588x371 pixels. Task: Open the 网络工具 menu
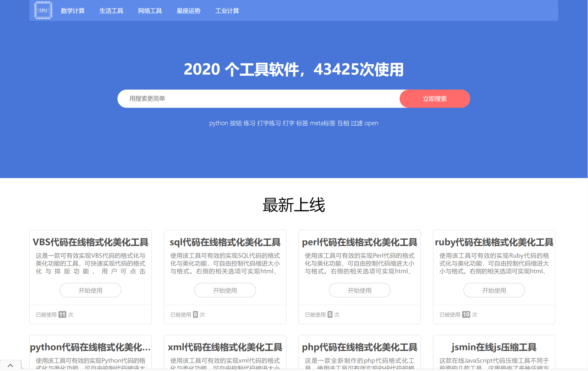(150, 11)
